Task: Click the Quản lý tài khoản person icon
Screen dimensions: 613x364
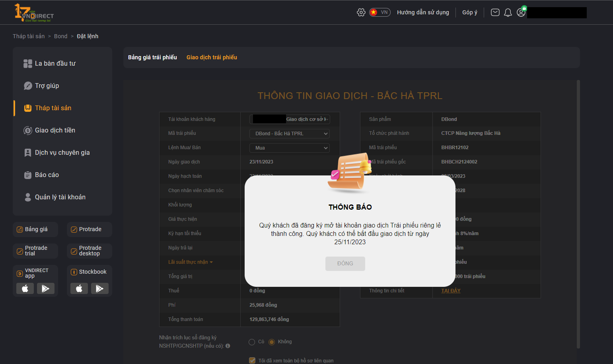Action: [28, 197]
